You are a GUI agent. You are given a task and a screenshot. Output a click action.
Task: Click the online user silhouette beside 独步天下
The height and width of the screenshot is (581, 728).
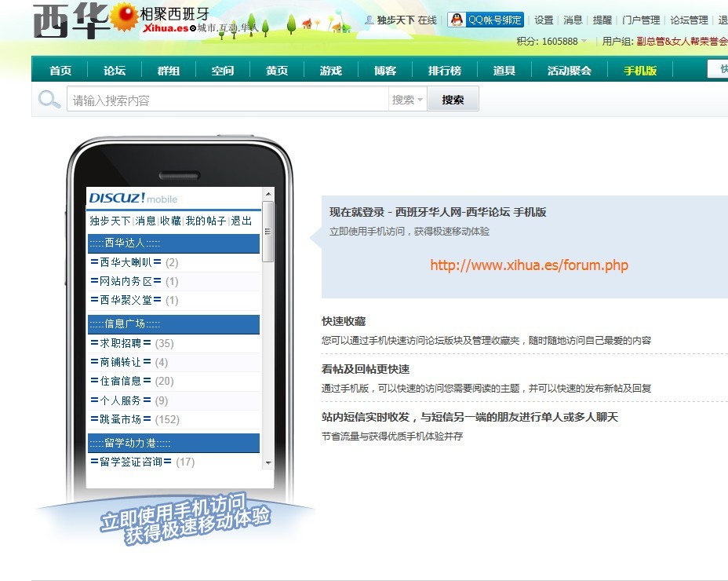(x=368, y=20)
